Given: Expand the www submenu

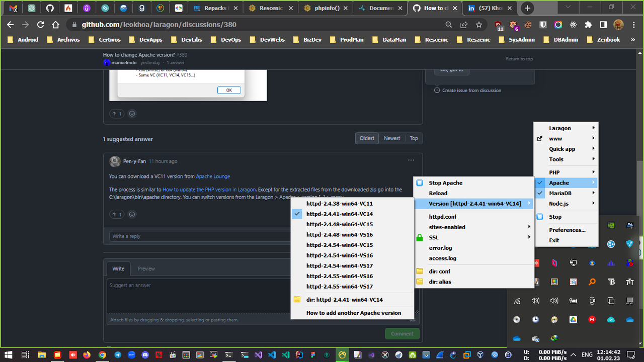Looking at the screenshot, I should [x=566, y=139].
